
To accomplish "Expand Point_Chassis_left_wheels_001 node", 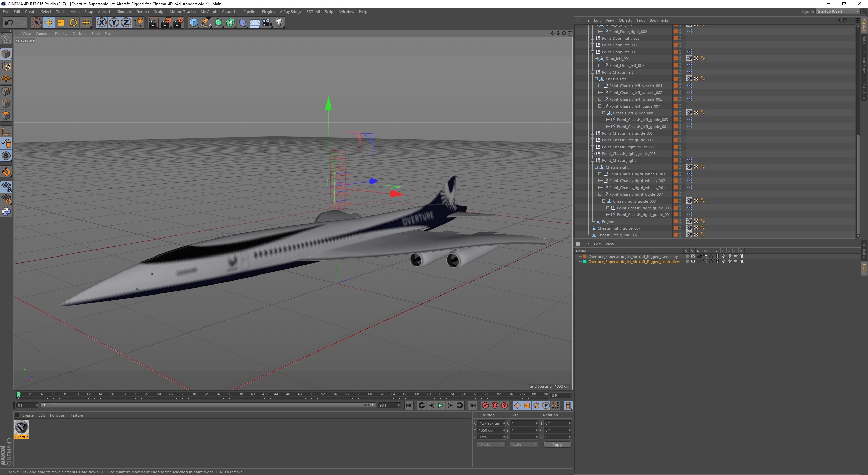I will coord(600,86).
